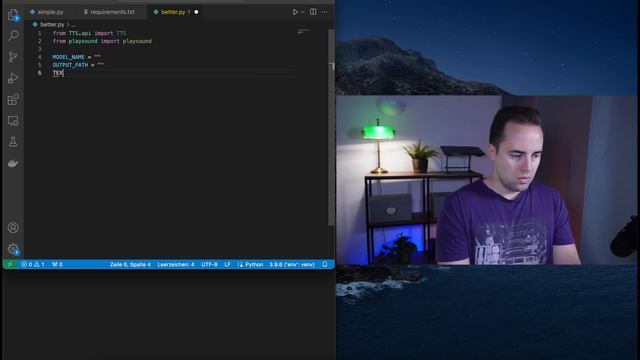Open notifications bell in status bar
Image resolution: width=640 pixels, height=360 pixels.
click(x=325, y=264)
